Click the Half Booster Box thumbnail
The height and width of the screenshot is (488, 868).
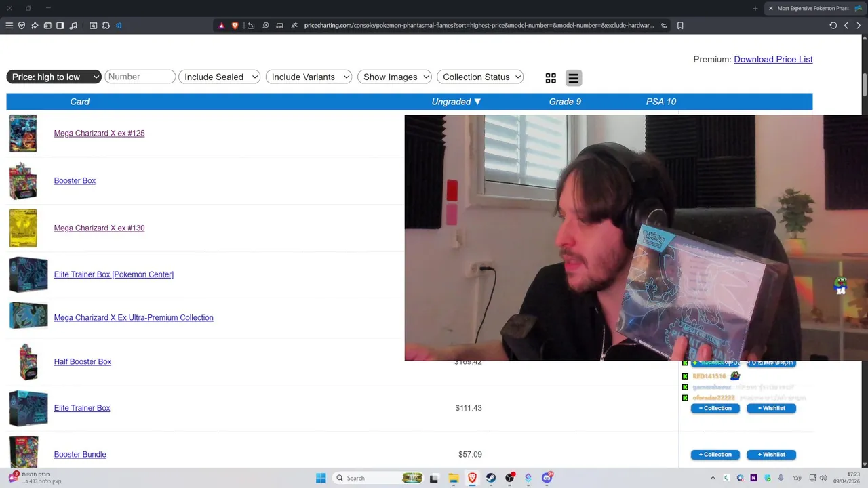click(27, 362)
